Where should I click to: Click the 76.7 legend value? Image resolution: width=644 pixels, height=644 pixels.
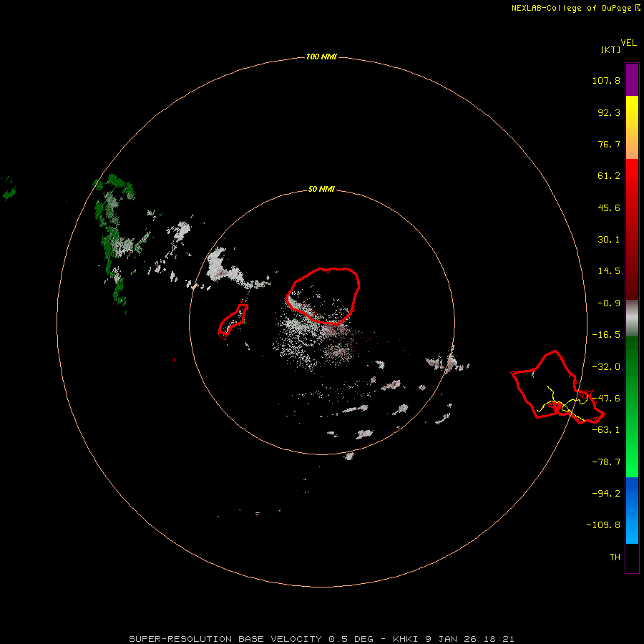pyautogui.click(x=609, y=144)
